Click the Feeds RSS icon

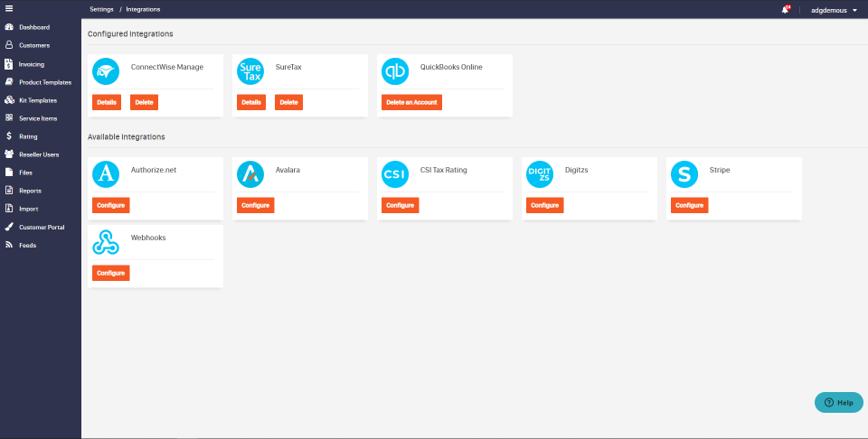tap(9, 245)
